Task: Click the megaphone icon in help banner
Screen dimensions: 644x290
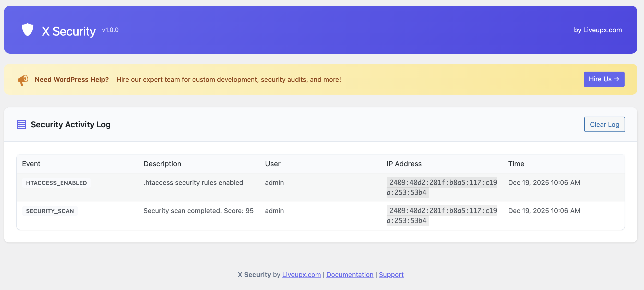Action: 23,80
